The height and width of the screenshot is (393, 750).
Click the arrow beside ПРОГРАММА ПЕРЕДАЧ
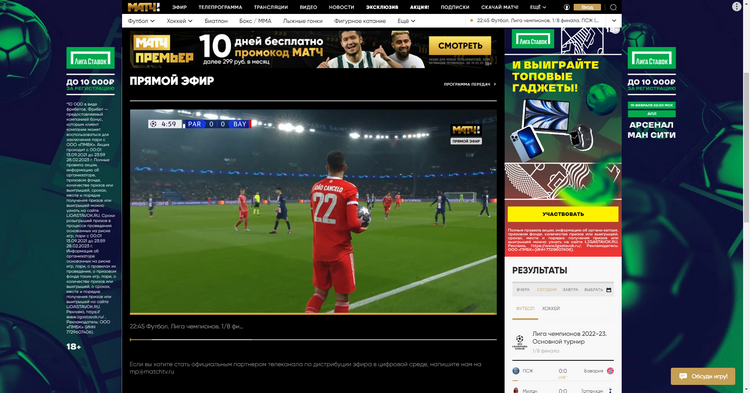tap(495, 84)
